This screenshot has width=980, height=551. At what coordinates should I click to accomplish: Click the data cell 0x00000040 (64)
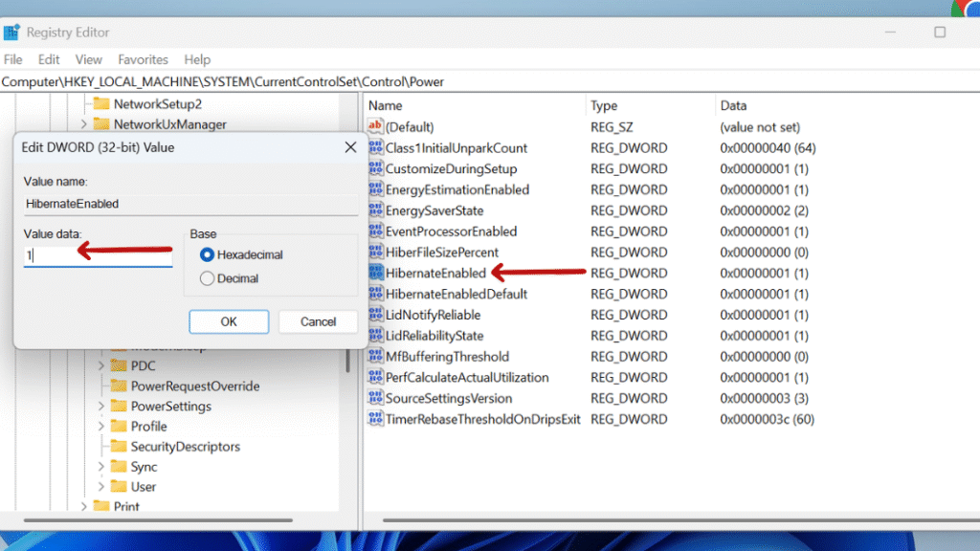[x=768, y=148]
